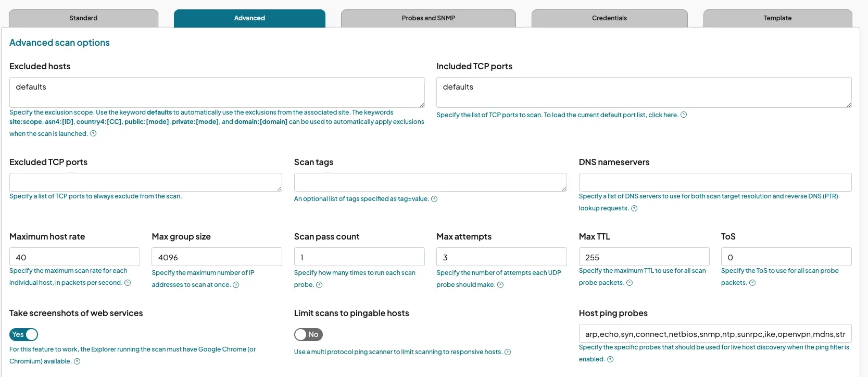Open help icon for Scan tags description
This screenshot has width=868, height=377.
[x=434, y=199]
